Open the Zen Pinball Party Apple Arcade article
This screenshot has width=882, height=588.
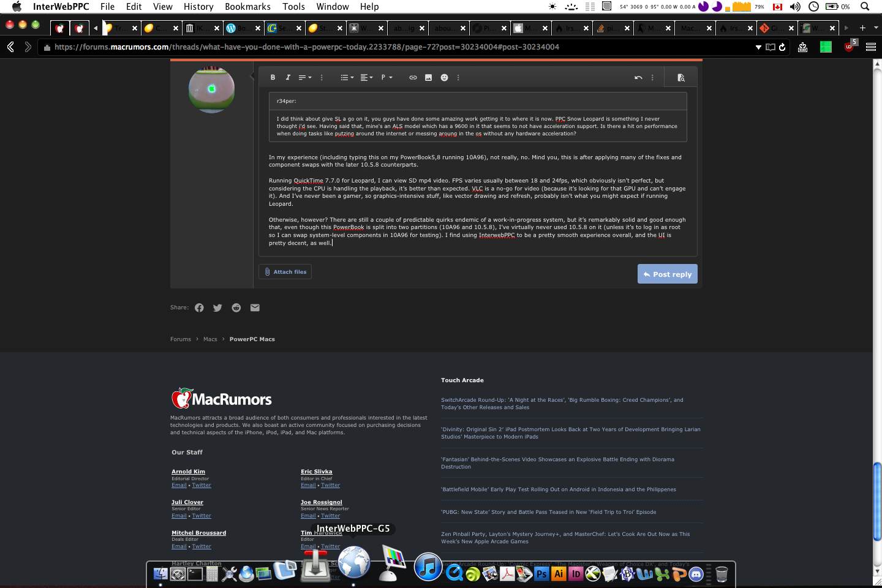(565, 538)
